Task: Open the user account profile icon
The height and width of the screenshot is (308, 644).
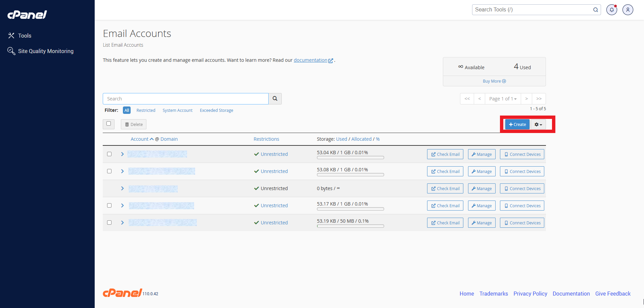Action: coord(628,10)
